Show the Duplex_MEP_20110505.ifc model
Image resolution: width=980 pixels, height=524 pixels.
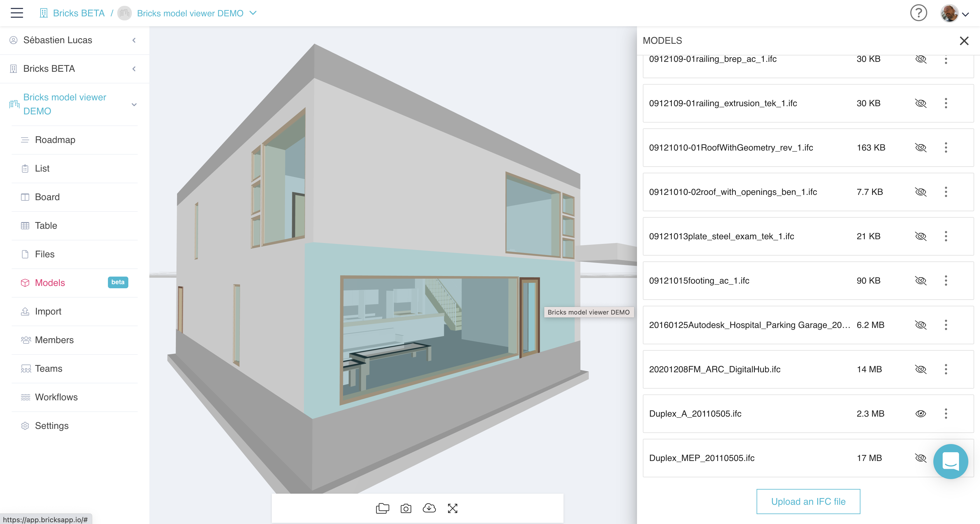pos(921,458)
